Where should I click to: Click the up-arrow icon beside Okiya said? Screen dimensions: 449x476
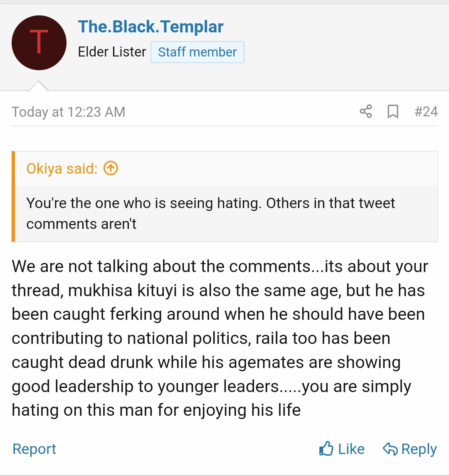[x=111, y=168]
